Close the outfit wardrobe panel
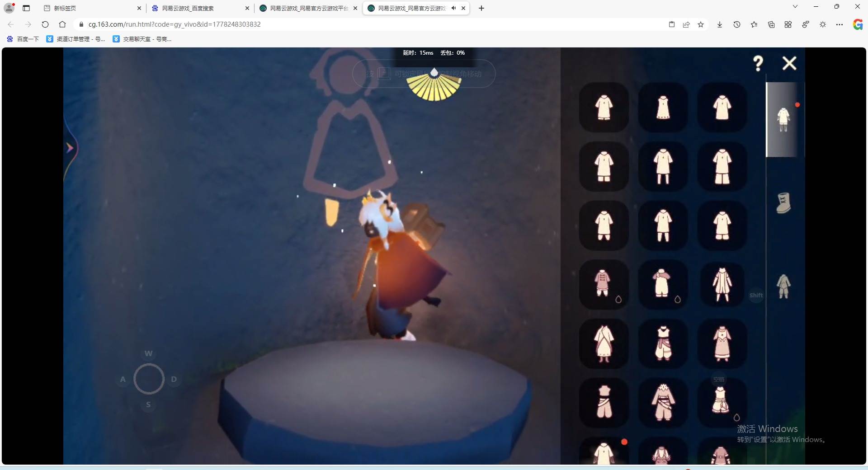The width and height of the screenshot is (868, 470). 789,63
